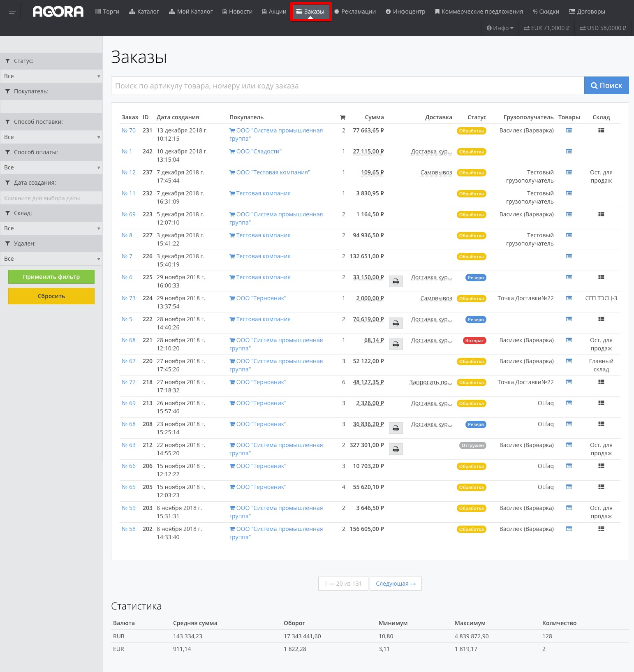Open the Торги menu item
Viewport: 634px width, 672px height.
[x=107, y=12]
